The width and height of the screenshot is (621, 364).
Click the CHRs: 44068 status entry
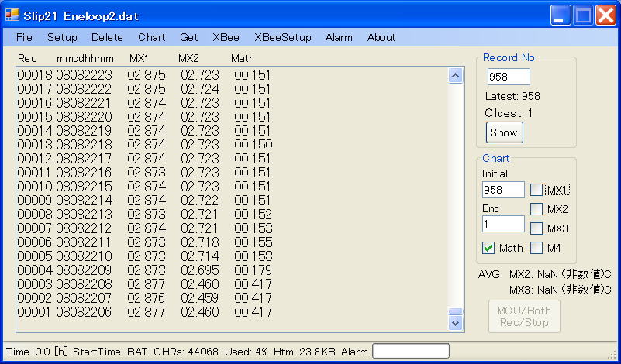click(x=186, y=352)
